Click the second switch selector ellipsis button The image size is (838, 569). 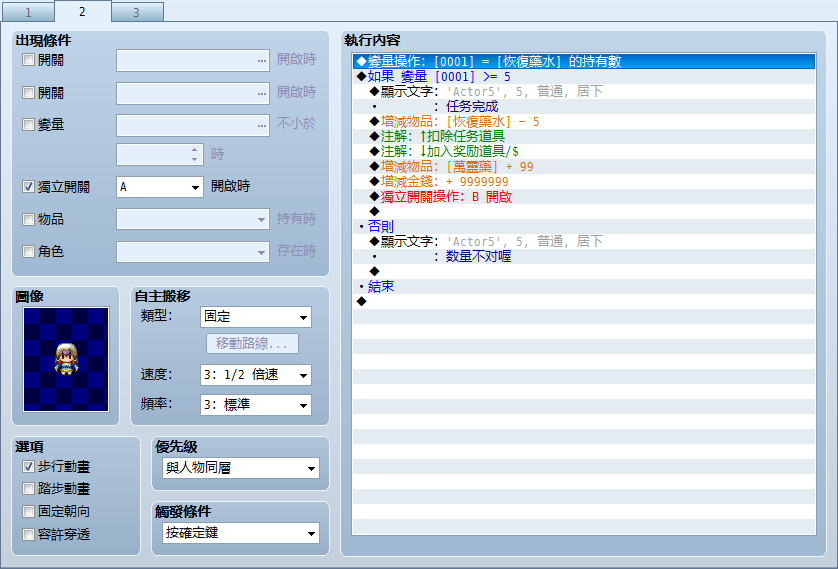pyautogui.click(x=261, y=93)
